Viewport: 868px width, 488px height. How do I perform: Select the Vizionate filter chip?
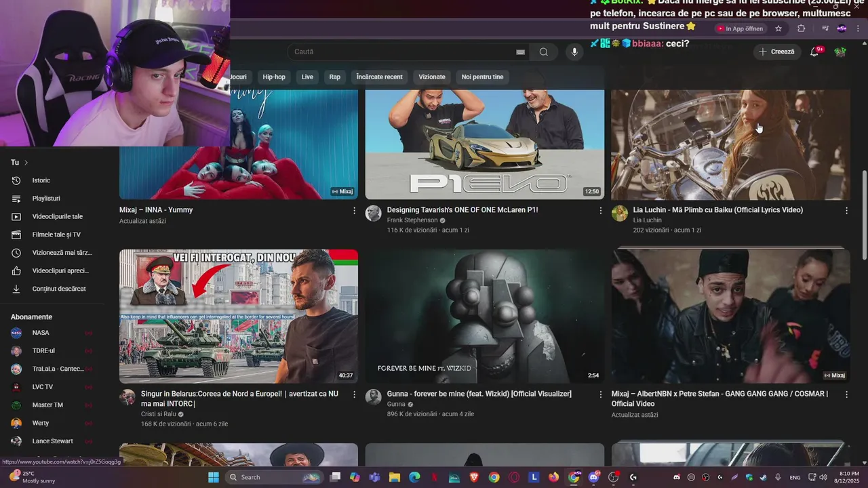432,77
